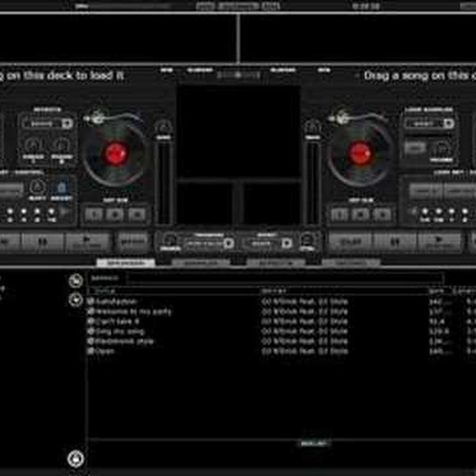Click the left deck gain knob
476x476 pixels.
163,127
